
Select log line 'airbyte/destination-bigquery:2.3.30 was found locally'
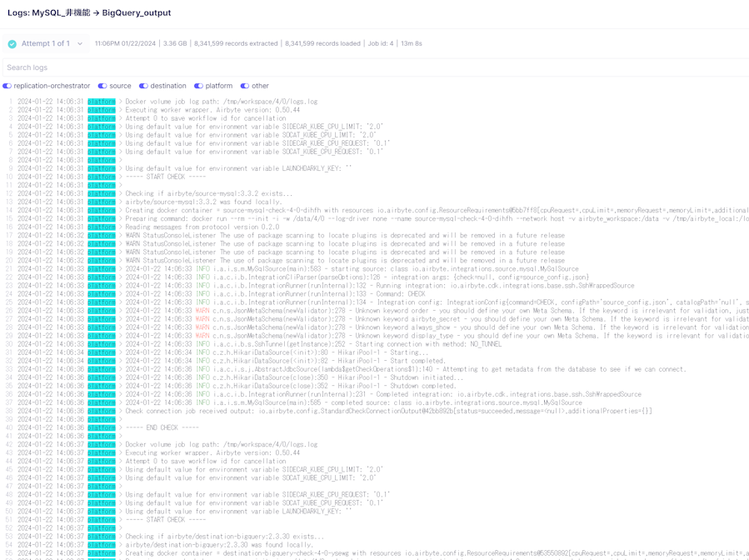point(219,545)
